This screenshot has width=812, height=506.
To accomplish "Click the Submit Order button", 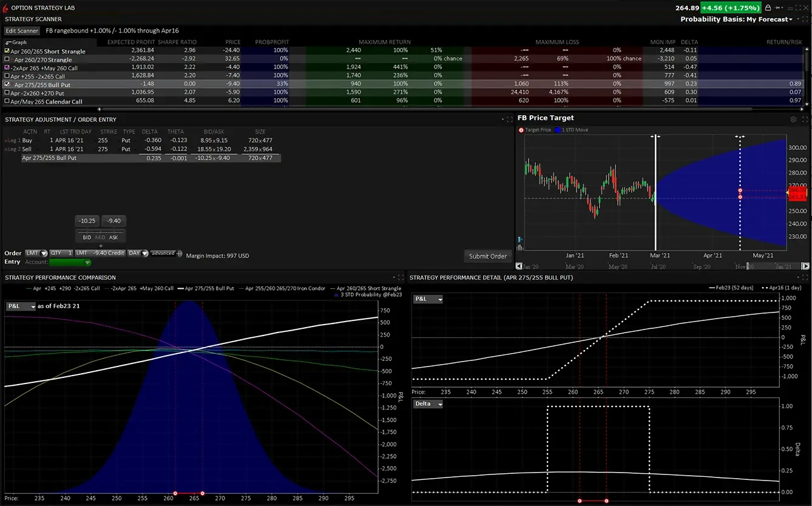I will 487,256.
